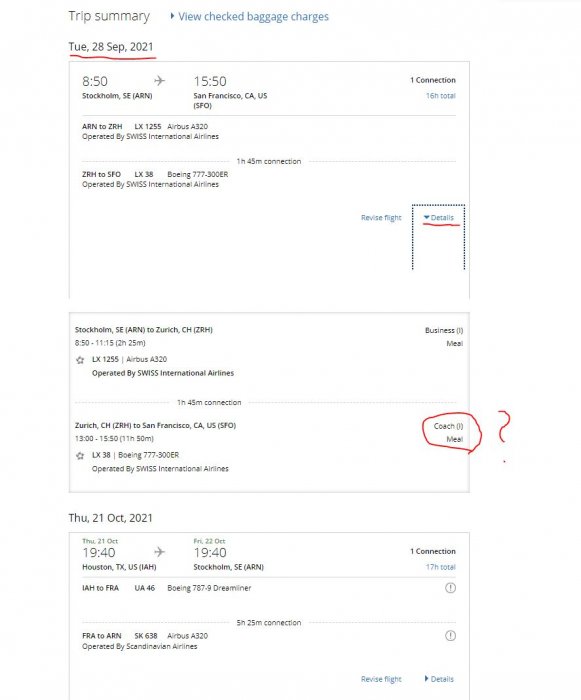
Task: Click the 17h total duration link
Action: [x=440, y=567]
